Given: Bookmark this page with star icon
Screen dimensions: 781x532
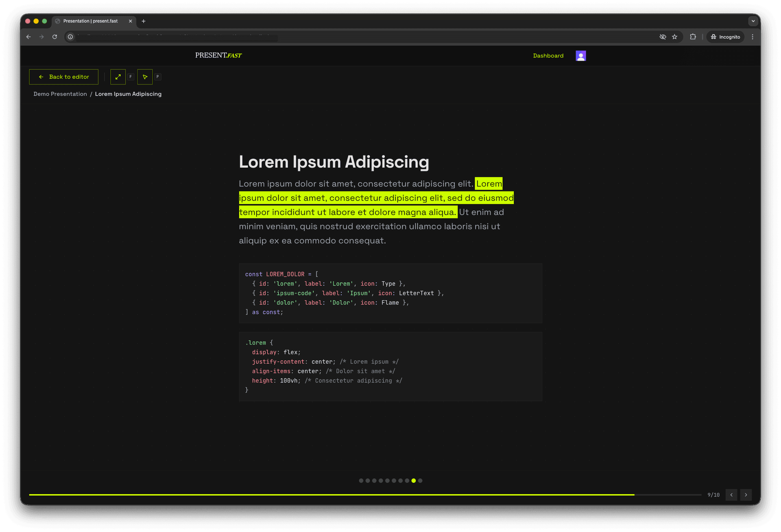Looking at the screenshot, I should click(674, 37).
